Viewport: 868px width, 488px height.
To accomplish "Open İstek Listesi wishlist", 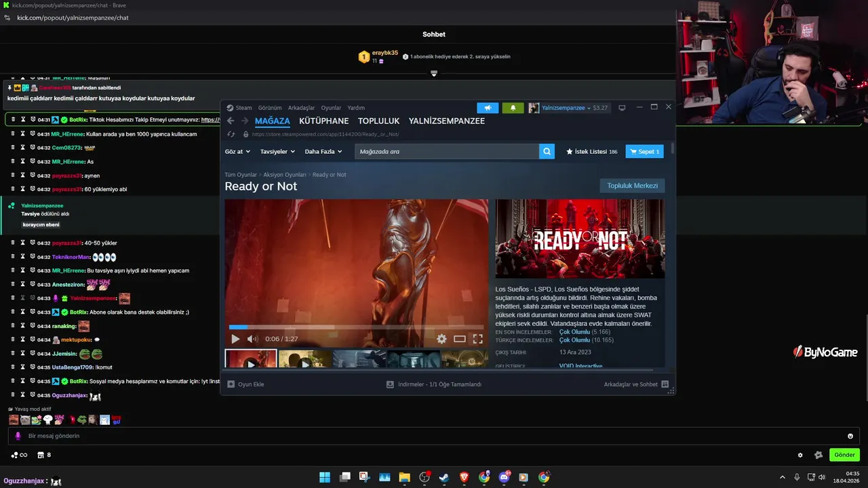I will click(592, 152).
